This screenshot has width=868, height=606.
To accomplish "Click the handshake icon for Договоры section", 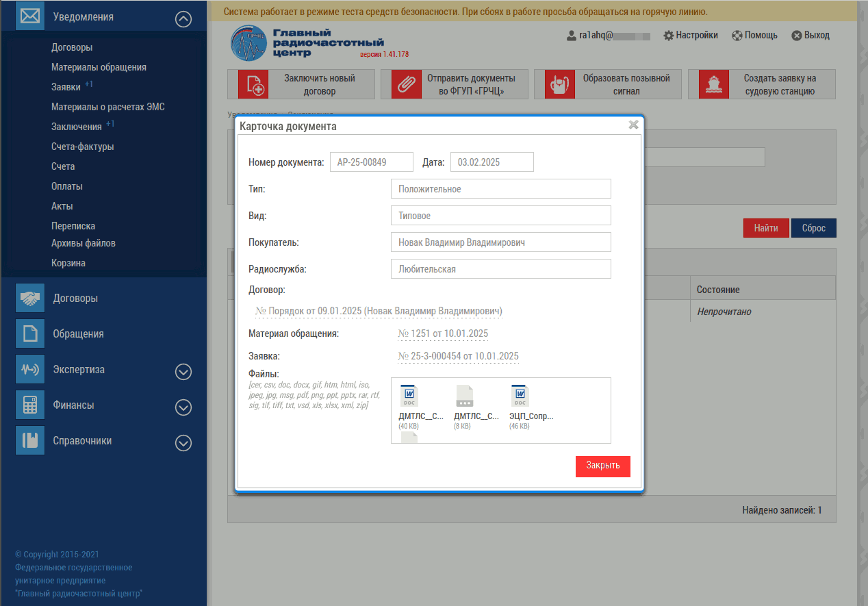I will (x=29, y=298).
